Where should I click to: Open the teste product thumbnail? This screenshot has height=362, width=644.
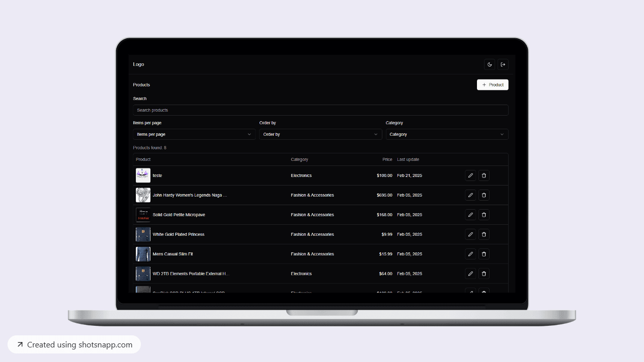143,175
